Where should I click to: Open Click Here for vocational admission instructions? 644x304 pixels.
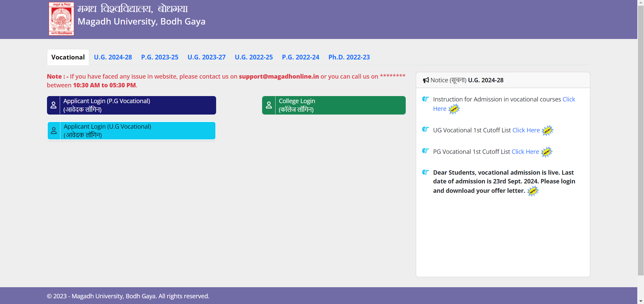(x=569, y=99)
